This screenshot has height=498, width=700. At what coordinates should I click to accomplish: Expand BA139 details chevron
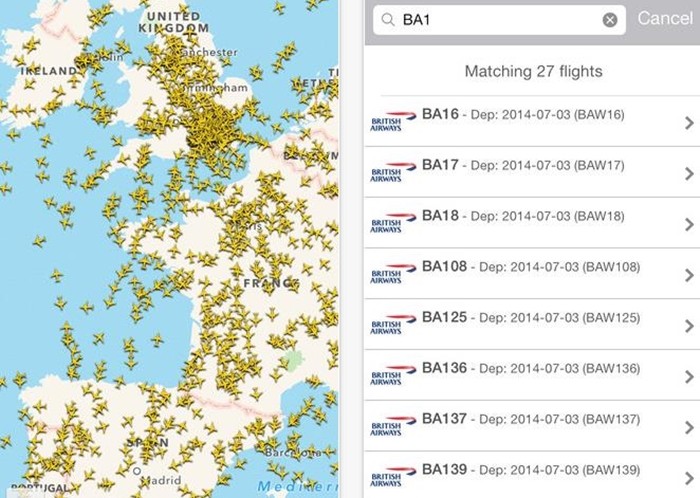[x=689, y=479]
